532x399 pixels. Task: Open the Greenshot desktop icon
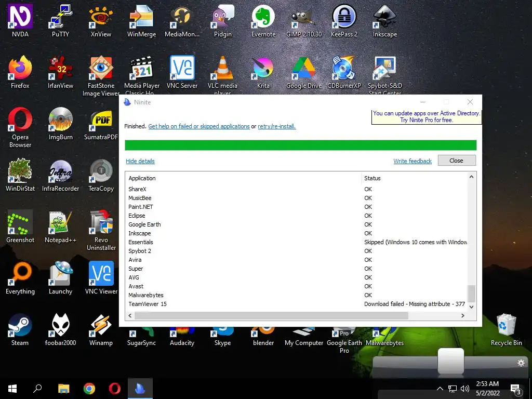pyautogui.click(x=20, y=227)
